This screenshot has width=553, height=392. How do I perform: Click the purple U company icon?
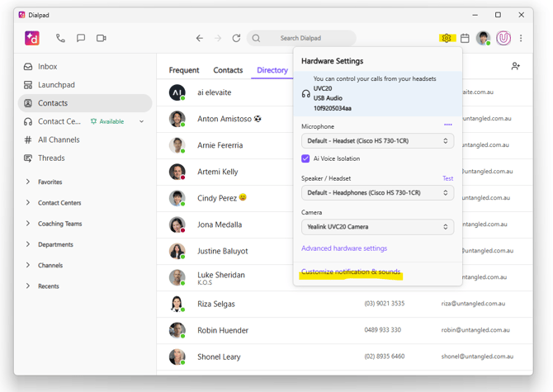[503, 38]
